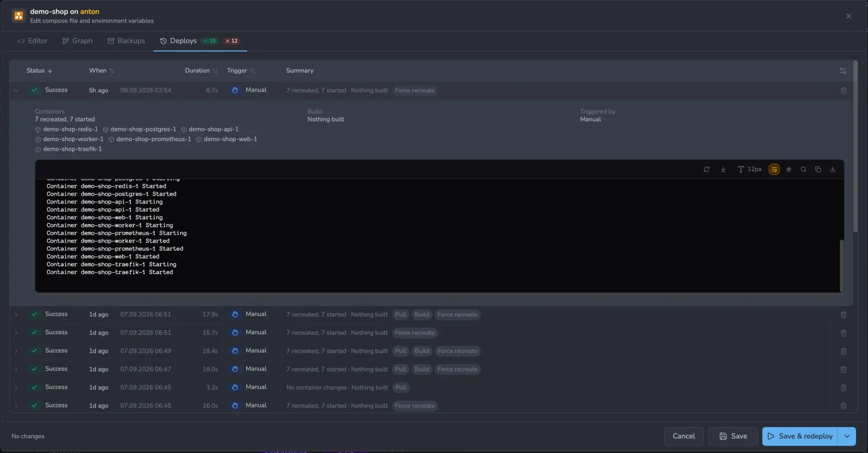This screenshot has width=868, height=453.
Task: Delete the 07.09.2026 06:49 deploy entry
Action: [x=844, y=351]
